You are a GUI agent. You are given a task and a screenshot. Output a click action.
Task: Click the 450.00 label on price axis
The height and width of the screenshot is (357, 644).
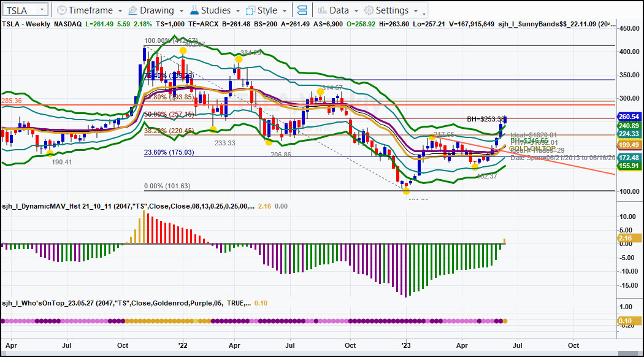pyautogui.click(x=629, y=29)
